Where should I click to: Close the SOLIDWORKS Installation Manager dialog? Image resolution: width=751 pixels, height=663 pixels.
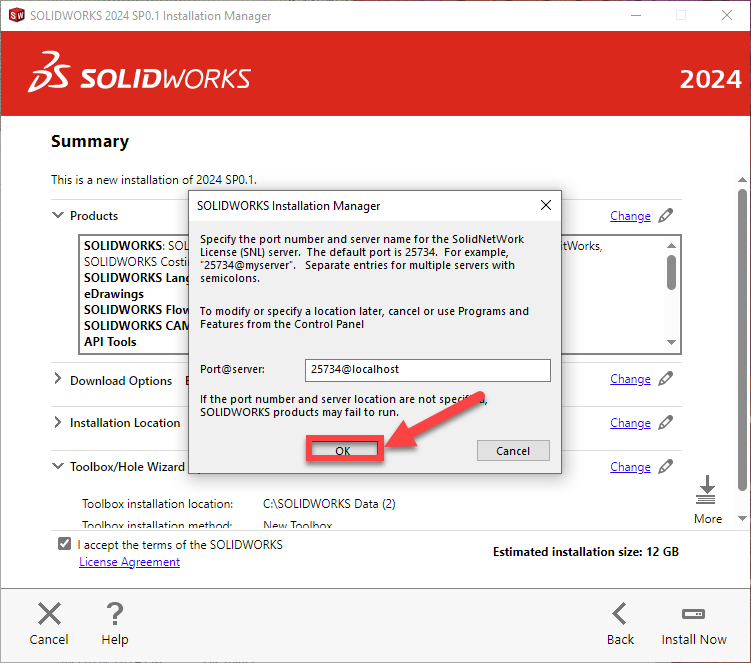click(545, 205)
